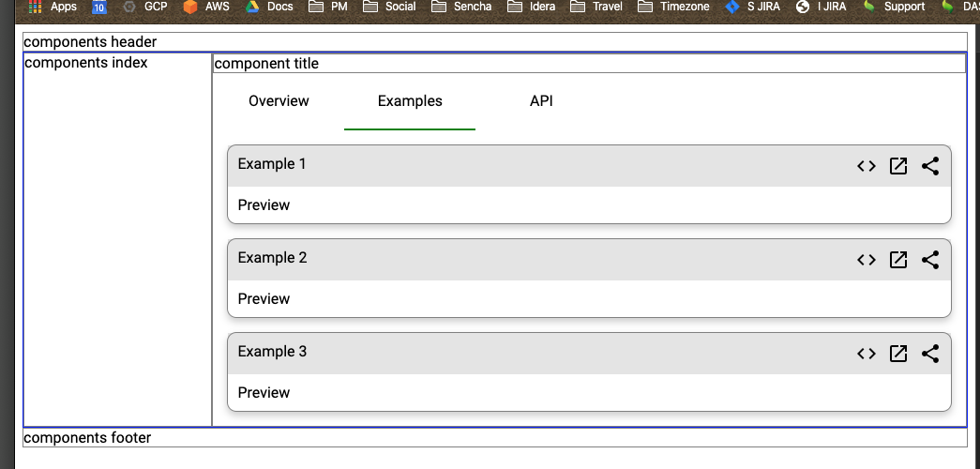The image size is (980, 469).
Task: Click the Preview area of Example 3
Action: pos(589,393)
